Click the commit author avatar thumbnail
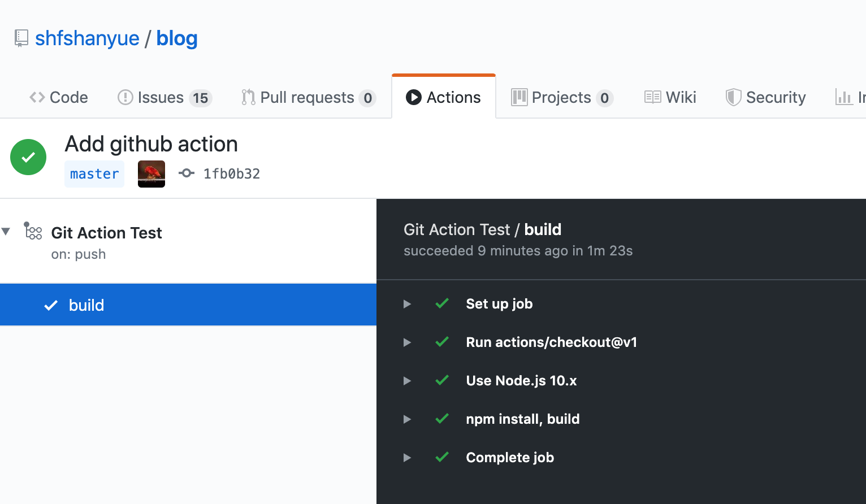 (x=151, y=174)
